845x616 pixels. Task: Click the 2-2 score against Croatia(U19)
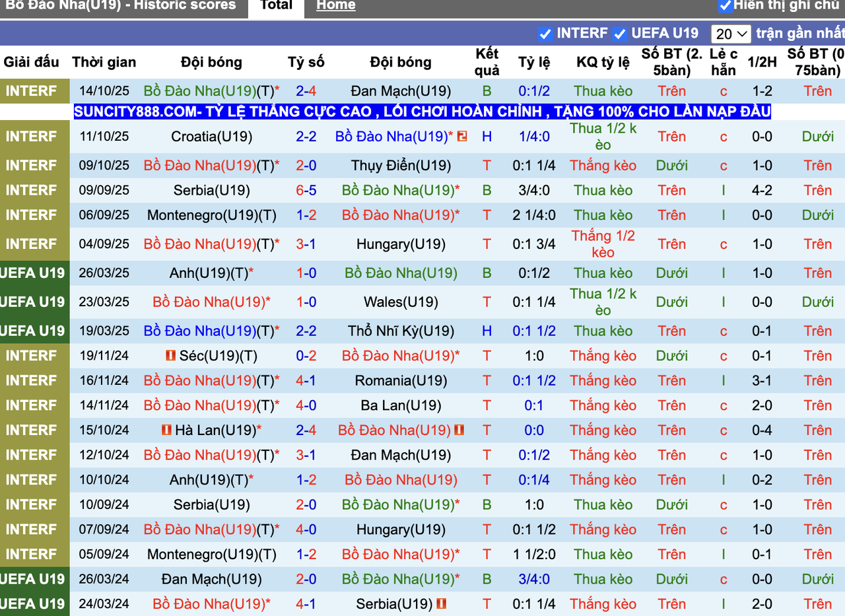(x=306, y=137)
